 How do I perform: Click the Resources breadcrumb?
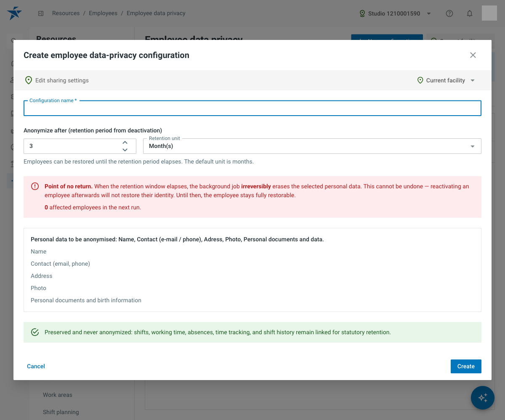(66, 13)
